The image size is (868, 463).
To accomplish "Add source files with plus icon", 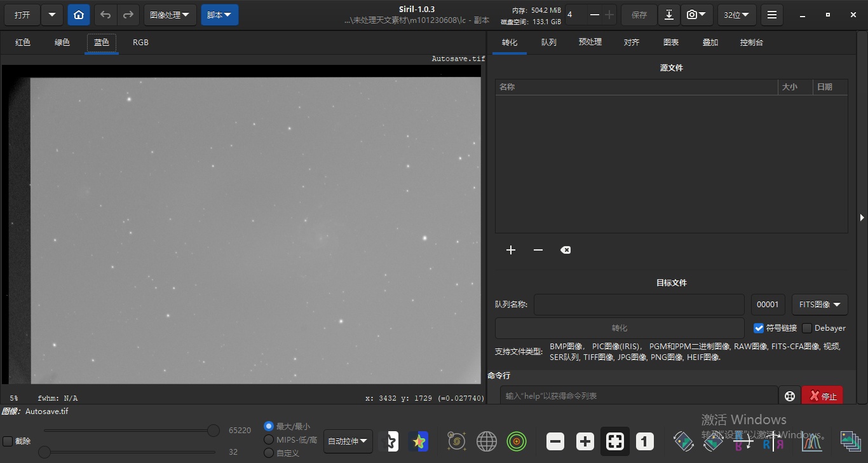I will pyautogui.click(x=511, y=250).
